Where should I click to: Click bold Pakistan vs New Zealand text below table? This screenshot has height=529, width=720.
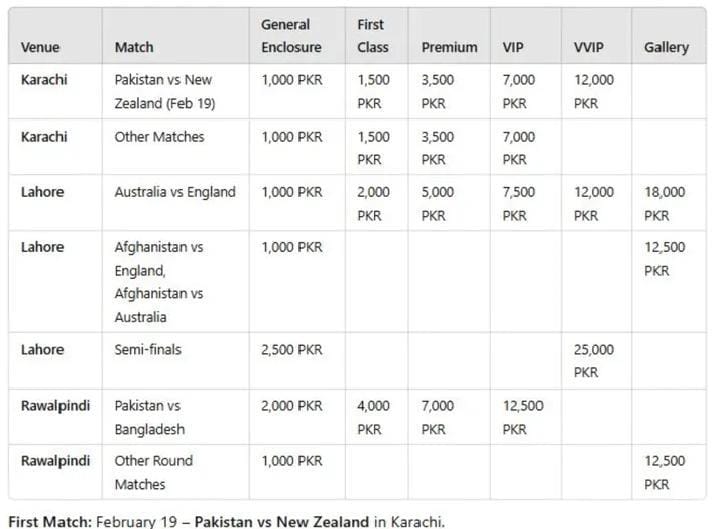point(281,522)
